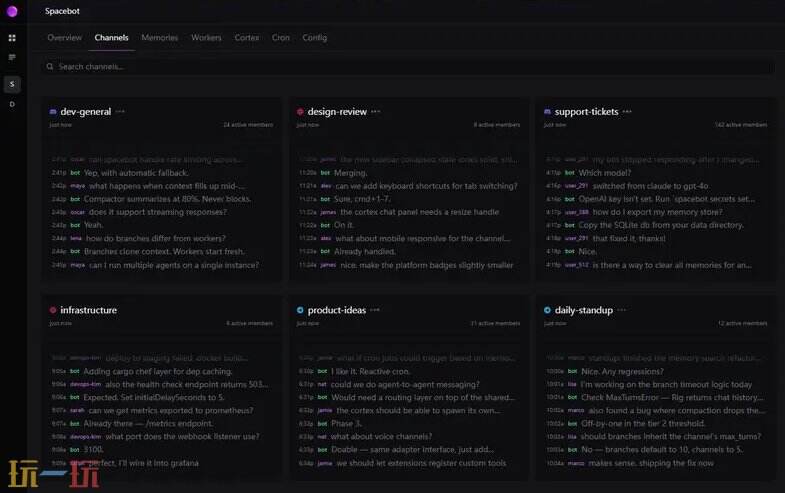Switch to the Overview tab
The height and width of the screenshot is (493, 785).
[65, 38]
